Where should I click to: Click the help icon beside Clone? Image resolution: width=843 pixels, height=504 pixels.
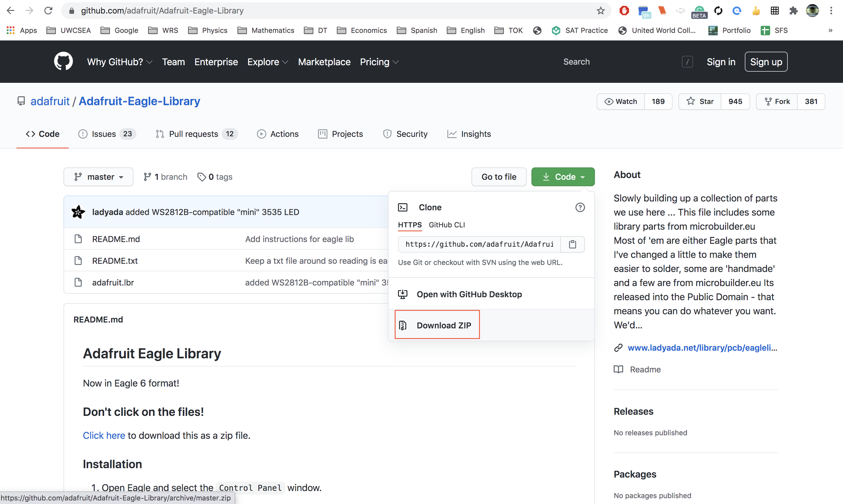point(580,207)
